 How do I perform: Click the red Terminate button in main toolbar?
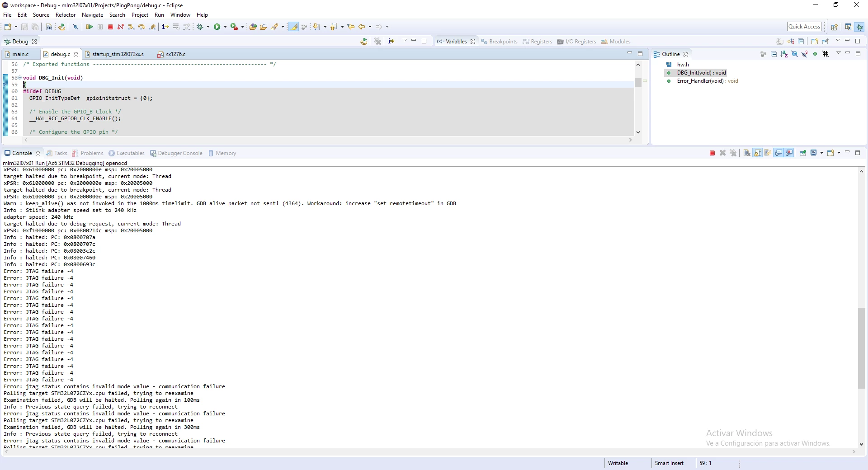[110, 27]
